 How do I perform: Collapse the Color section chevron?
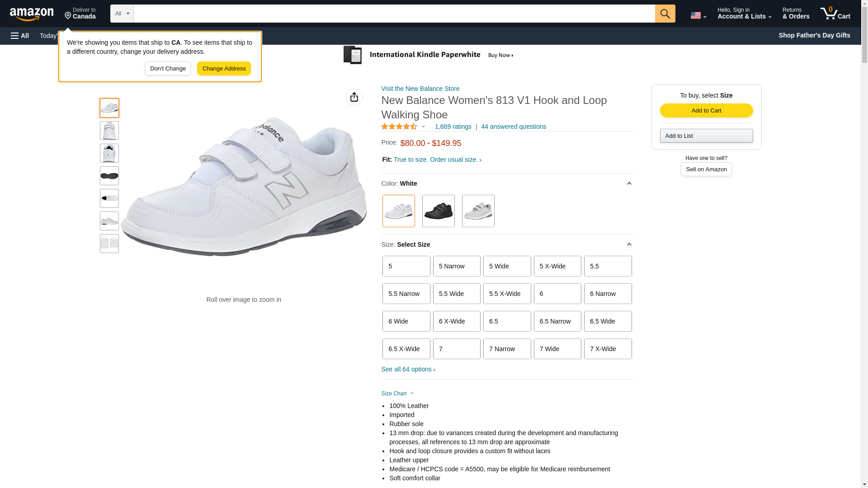629,183
